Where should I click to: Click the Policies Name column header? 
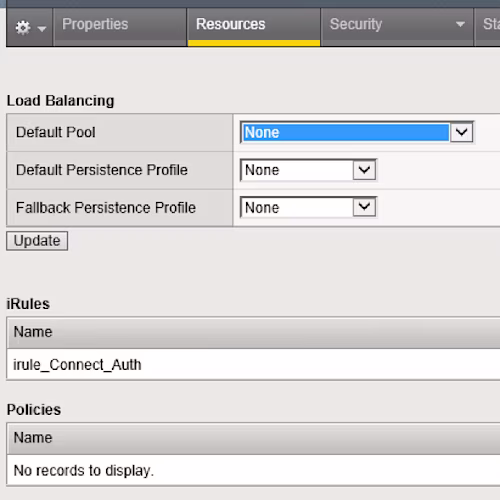253,438
